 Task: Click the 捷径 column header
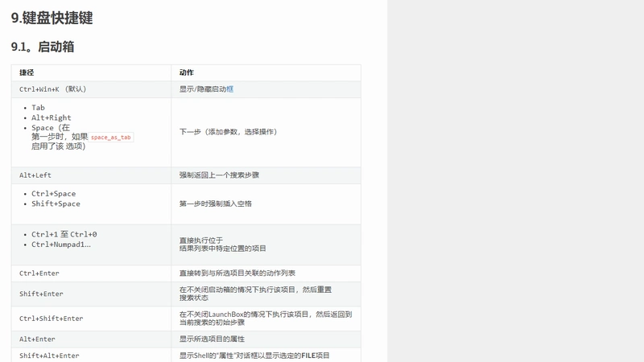pos(27,72)
